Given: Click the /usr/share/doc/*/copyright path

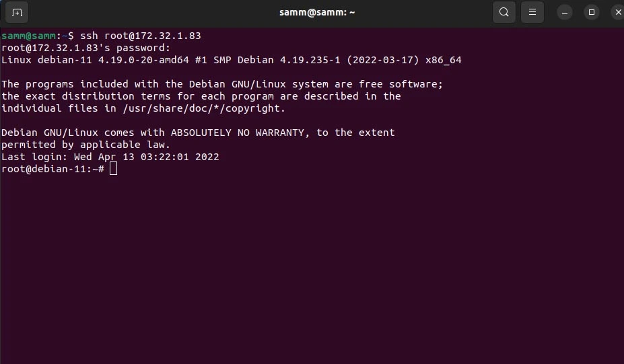Looking at the screenshot, I should (x=204, y=108).
